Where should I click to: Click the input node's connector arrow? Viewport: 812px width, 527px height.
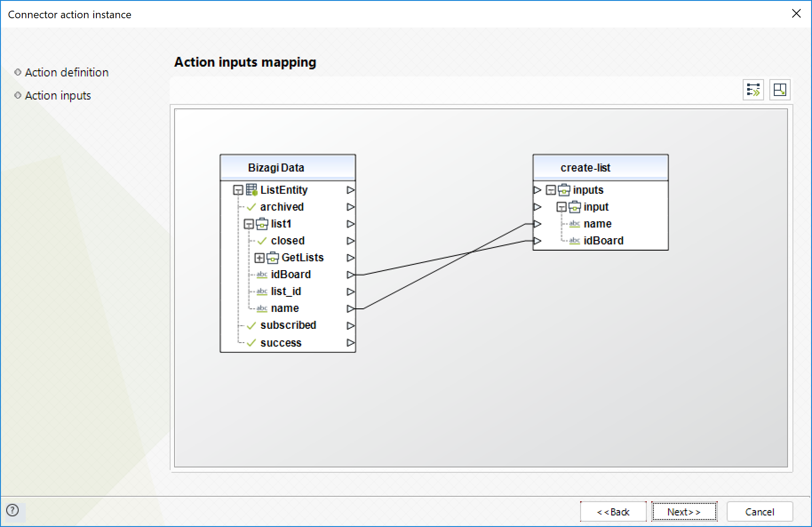(537, 207)
